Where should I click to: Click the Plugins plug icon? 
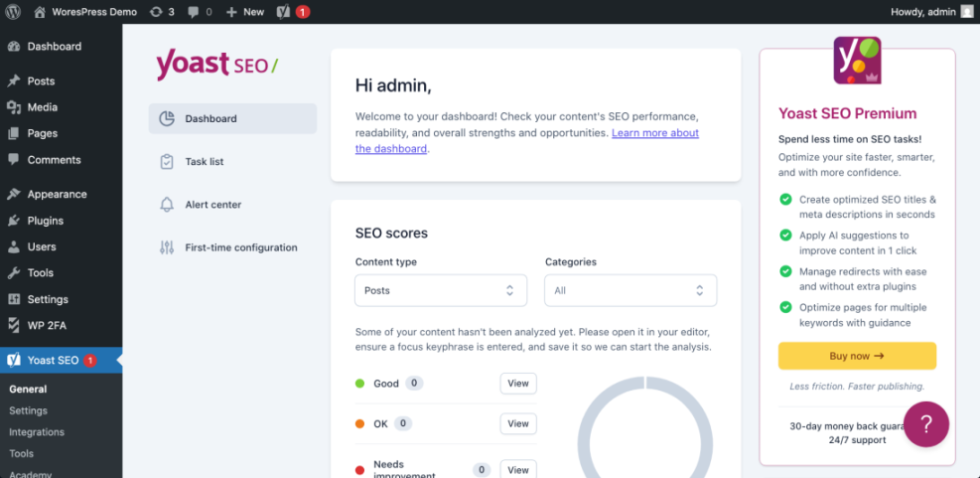coord(14,221)
